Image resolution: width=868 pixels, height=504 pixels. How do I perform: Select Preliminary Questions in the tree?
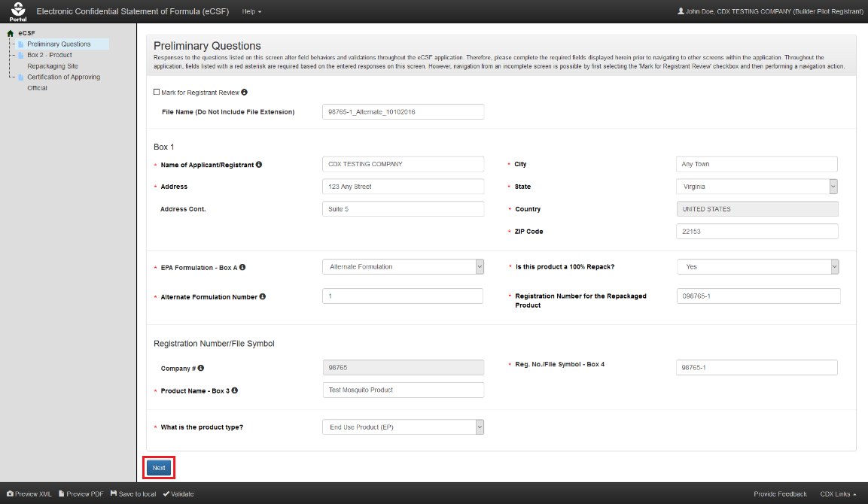[59, 44]
